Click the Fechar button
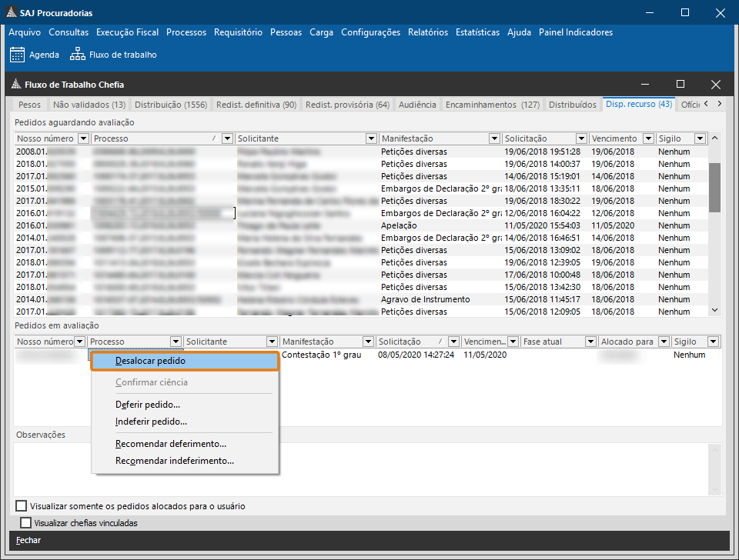Image resolution: width=739 pixels, height=560 pixels. tap(28, 540)
